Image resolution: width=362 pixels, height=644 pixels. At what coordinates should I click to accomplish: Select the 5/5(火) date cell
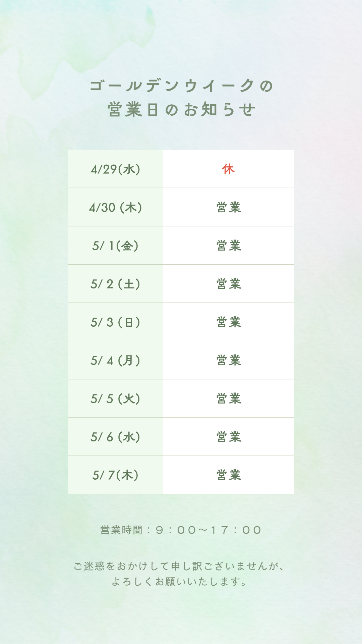tap(115, 398)
